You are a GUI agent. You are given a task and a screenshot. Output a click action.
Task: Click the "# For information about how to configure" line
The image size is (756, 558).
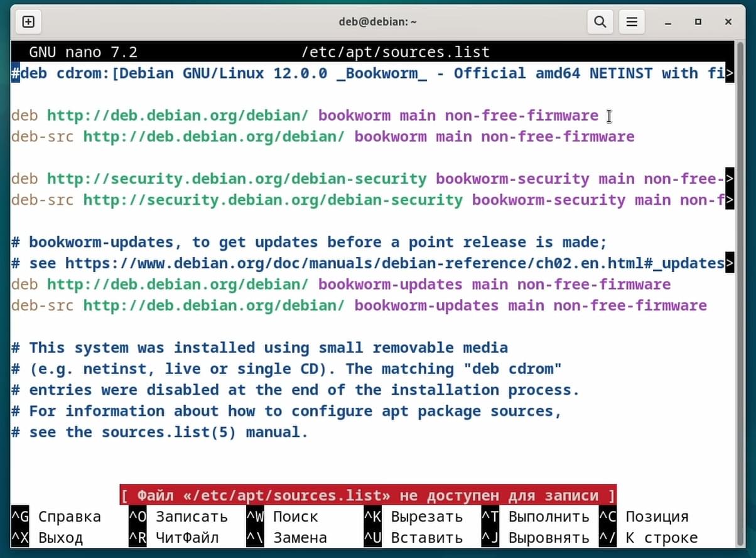coord(286,412)
